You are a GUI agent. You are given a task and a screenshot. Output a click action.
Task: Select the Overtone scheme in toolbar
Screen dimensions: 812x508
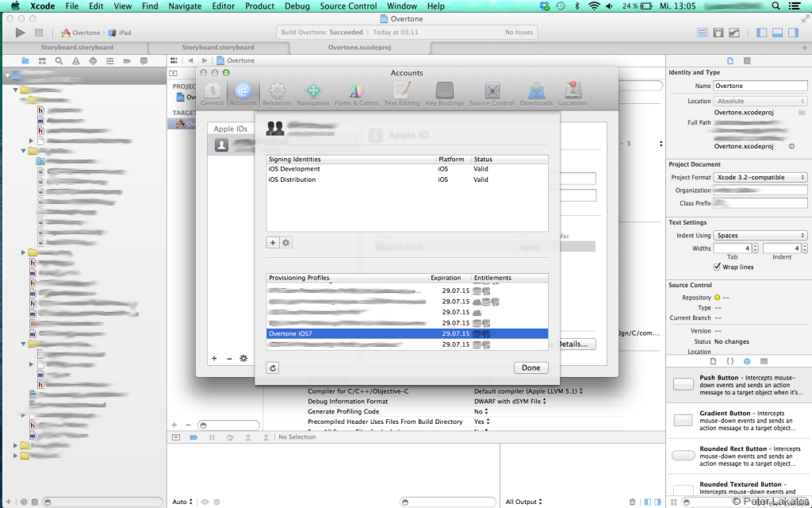80,33
